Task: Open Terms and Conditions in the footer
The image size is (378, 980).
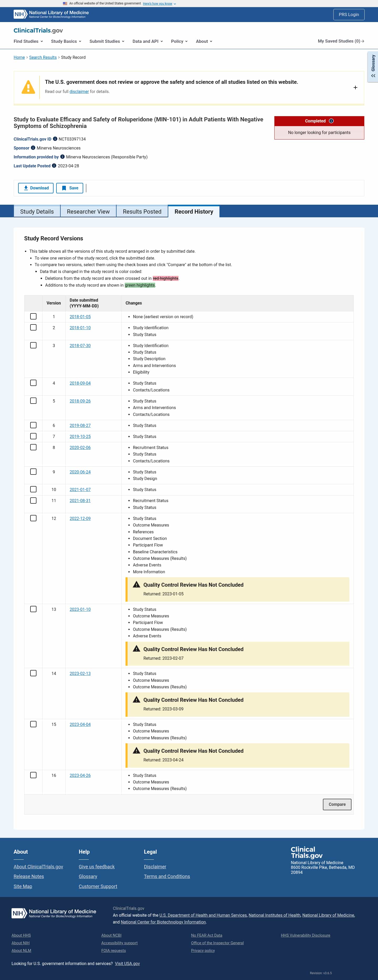Action: tap(167, 876)
